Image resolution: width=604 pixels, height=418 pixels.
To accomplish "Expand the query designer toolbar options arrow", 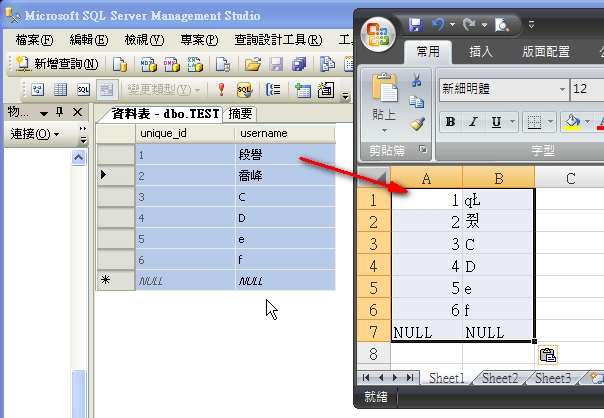I will tap(346, 96).
